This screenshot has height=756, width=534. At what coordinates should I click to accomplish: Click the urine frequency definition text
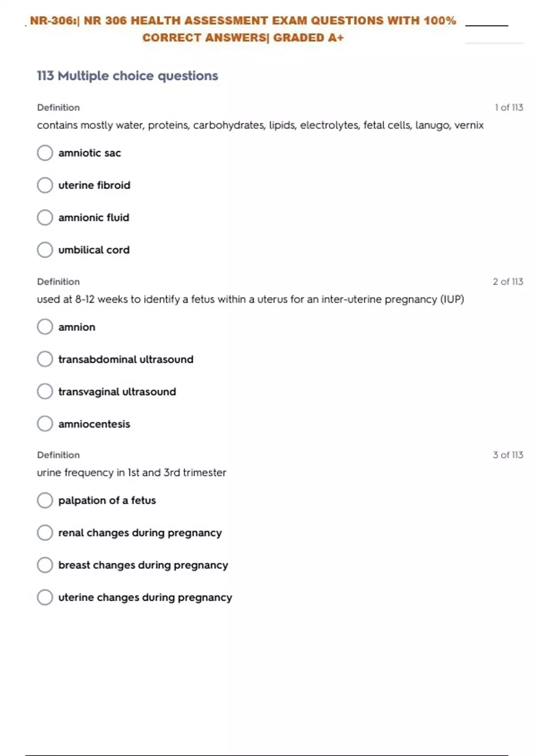pos(131,473)
